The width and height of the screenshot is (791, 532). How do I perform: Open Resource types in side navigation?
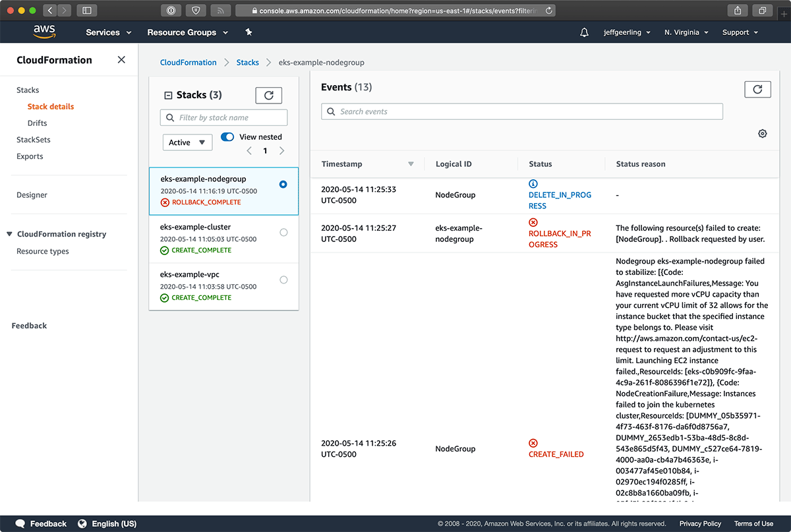(43, 251)
